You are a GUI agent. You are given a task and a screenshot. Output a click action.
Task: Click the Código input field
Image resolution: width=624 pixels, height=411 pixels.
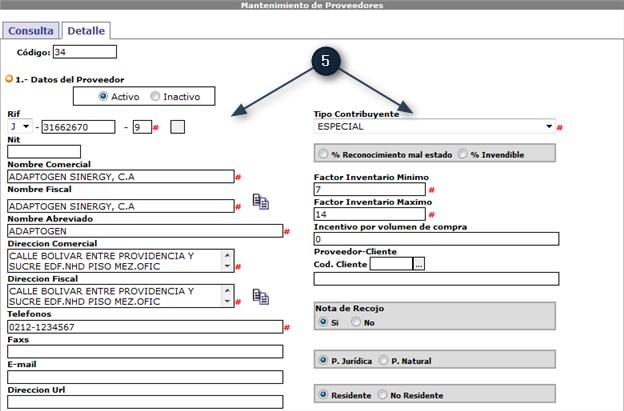coord(85,52)
